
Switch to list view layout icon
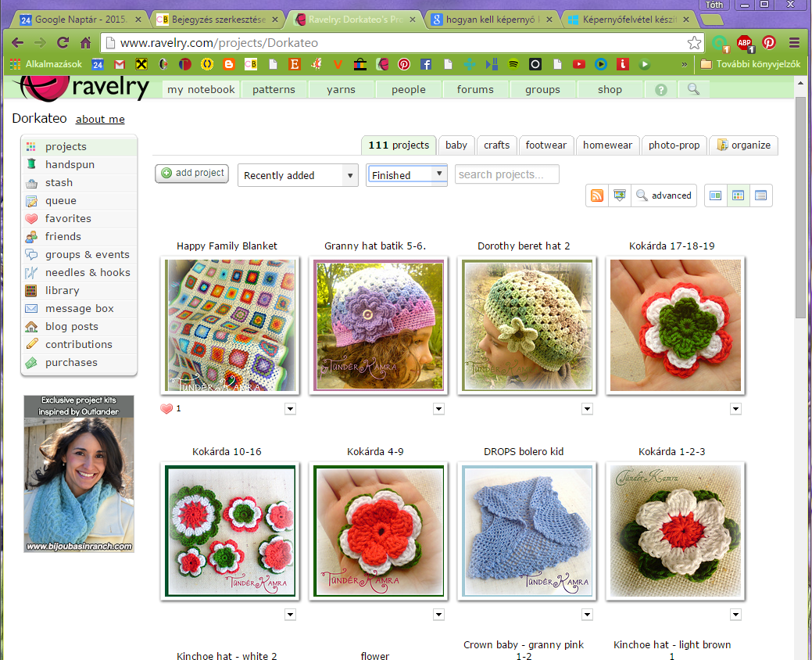tap(760, 195)
